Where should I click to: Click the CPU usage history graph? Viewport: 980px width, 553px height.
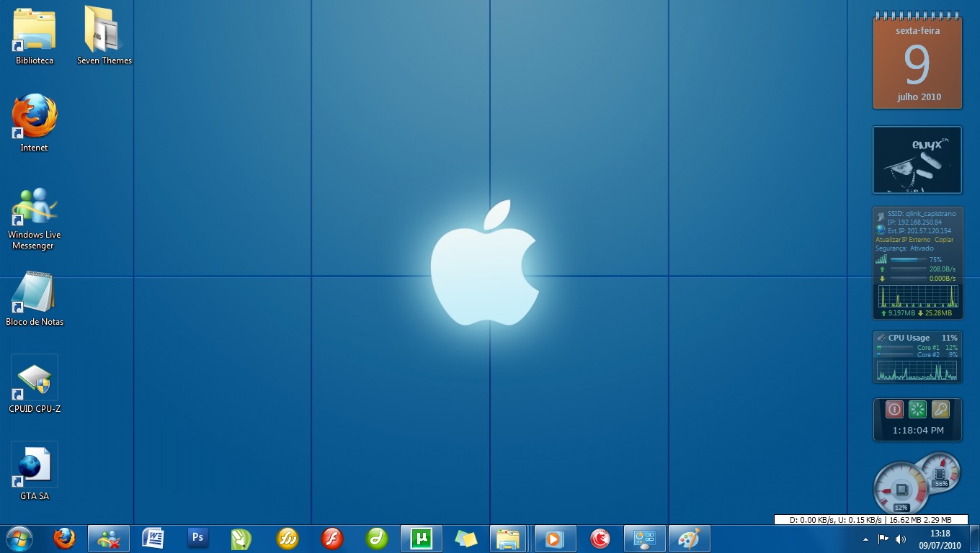918,370
